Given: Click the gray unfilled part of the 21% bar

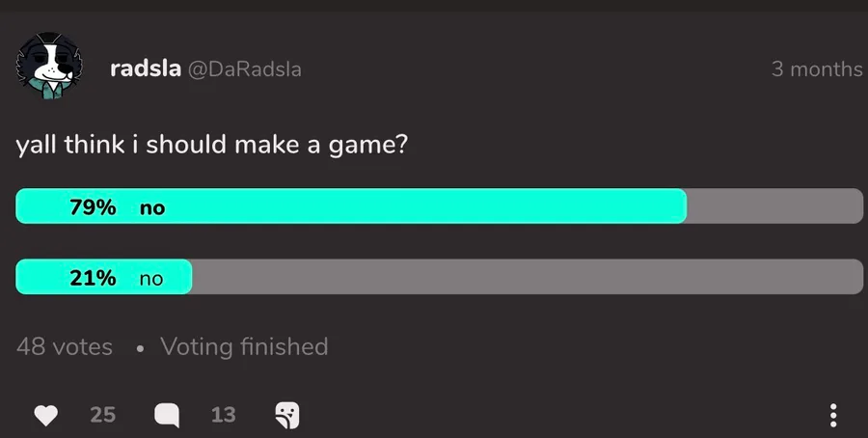Looking at the screenshot, I should (526, 278).
